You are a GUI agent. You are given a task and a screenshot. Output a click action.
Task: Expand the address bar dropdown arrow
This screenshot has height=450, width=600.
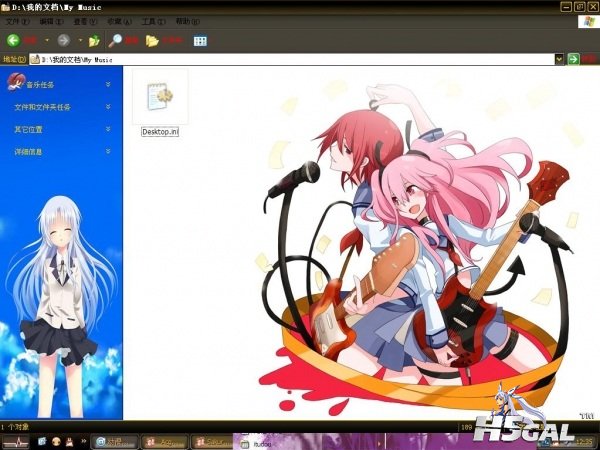point(559,59)
